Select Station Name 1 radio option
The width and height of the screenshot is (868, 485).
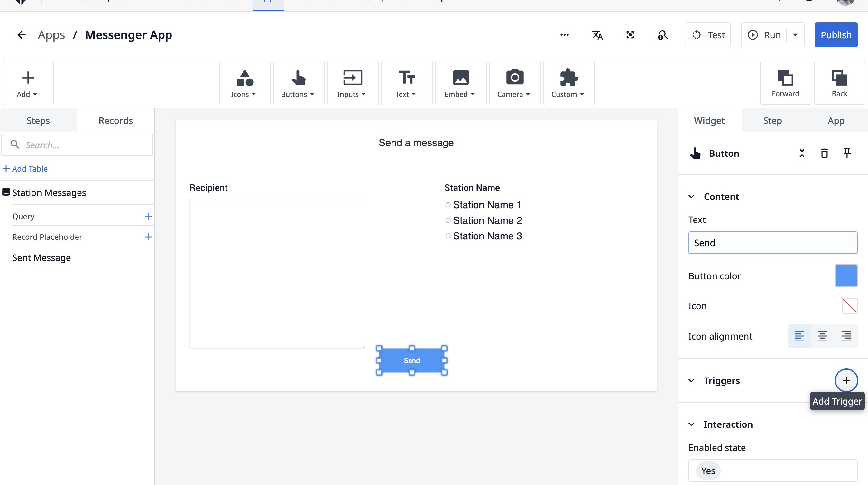coord(448,205)
